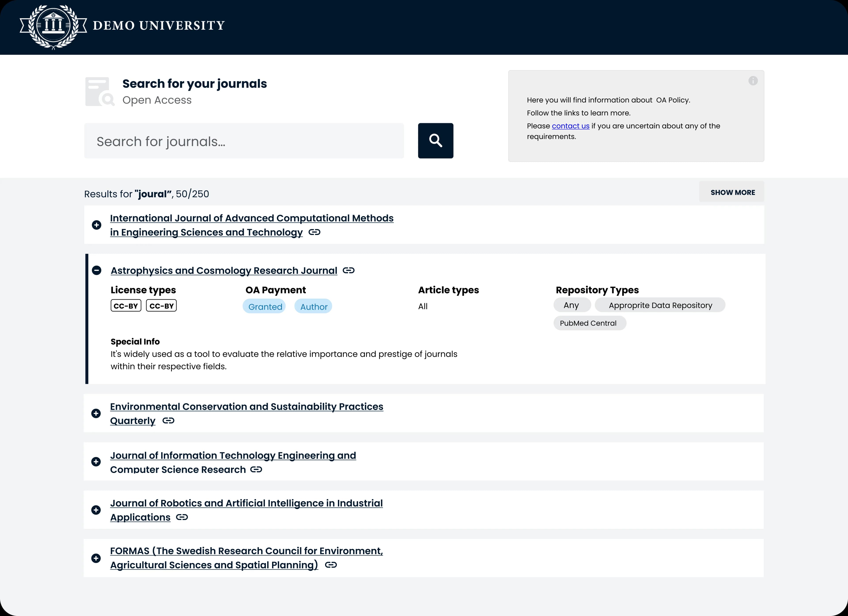Open link icon beside FORMAS Spatial Planning
Viewport: 848px width, 616px height.
click(331, 565)
